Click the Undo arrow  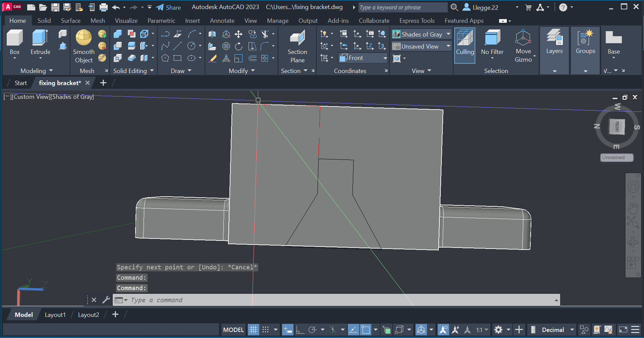tap(116, 7)
